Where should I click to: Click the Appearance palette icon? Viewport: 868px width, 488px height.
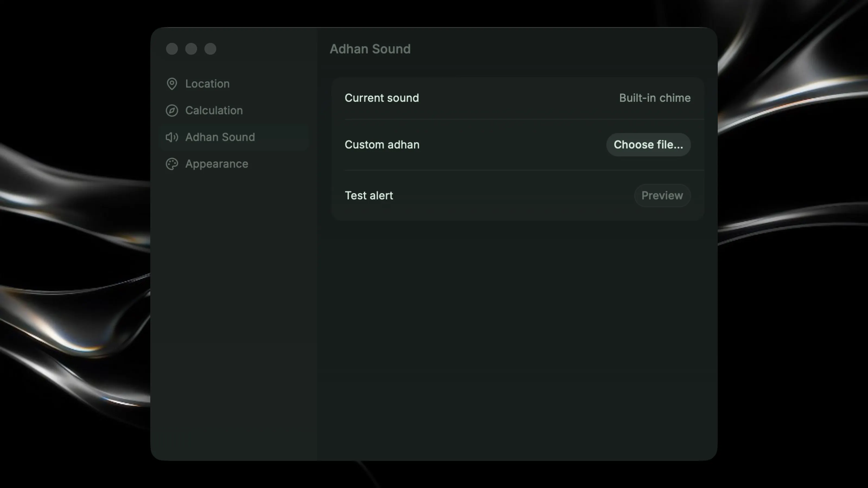172,164
